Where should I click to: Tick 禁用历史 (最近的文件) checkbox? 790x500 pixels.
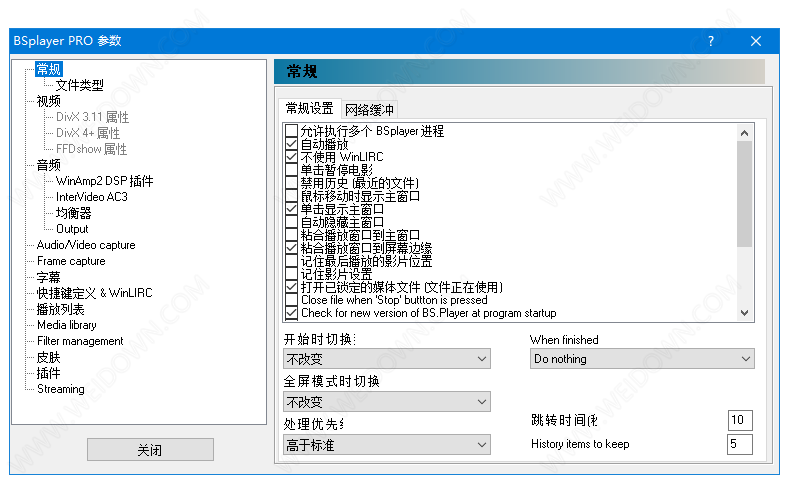pyautogui.click(x=291, y=183)
